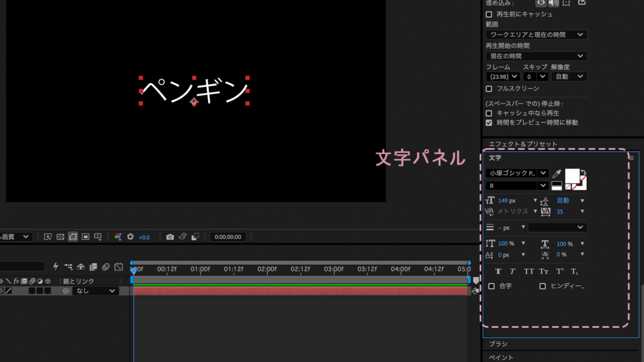Toggle the transparency grid in viewer
644x362 pixels.
tap(60, 237)
